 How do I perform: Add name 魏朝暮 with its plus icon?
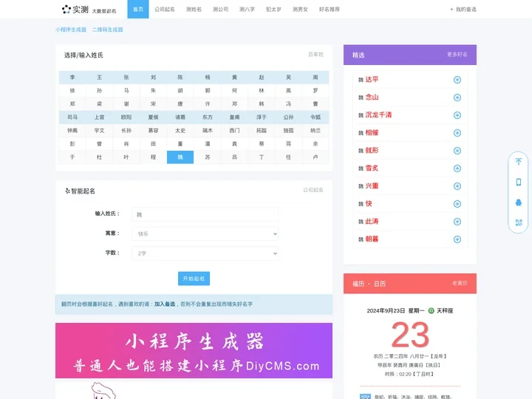click(x=457, y=239)
